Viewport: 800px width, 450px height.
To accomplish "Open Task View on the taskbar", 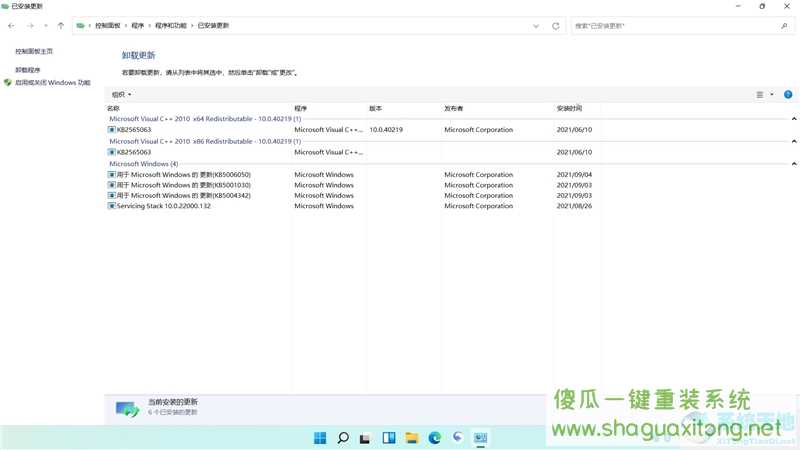I will [365, 438].
